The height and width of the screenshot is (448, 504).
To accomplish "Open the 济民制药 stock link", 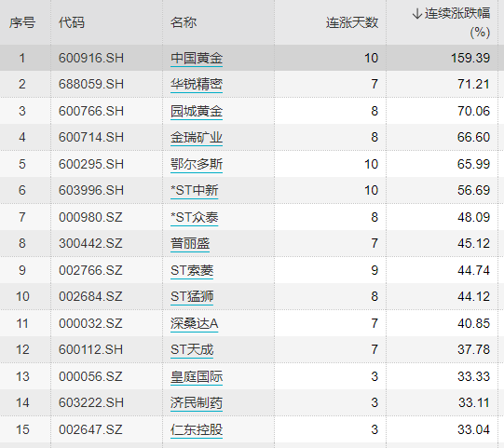I will pyautogui.click(x=197, y=402).
